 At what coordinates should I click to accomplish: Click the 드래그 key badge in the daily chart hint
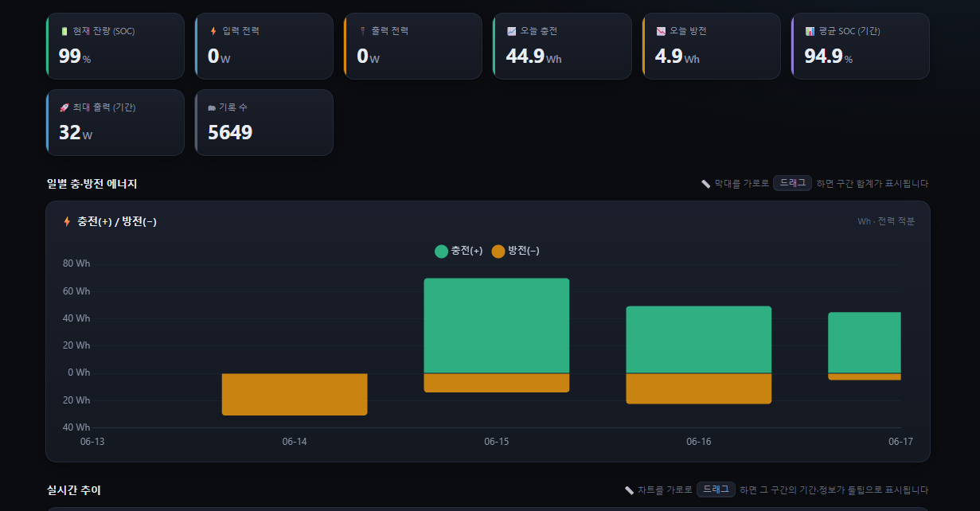click(x=793, y=183)
